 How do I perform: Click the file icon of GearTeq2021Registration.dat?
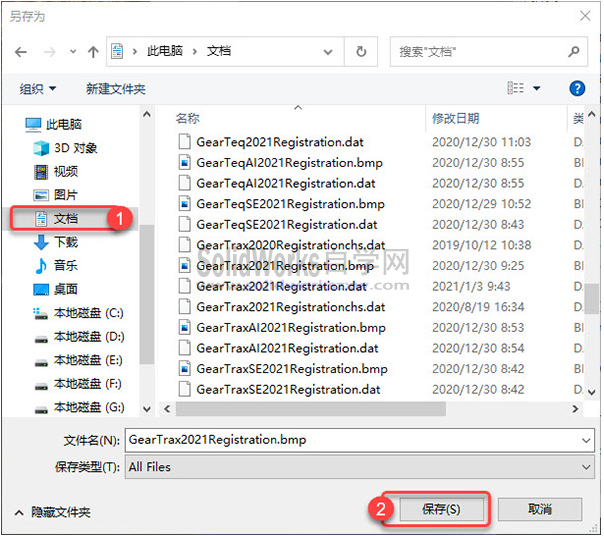(x=185, y=142)
